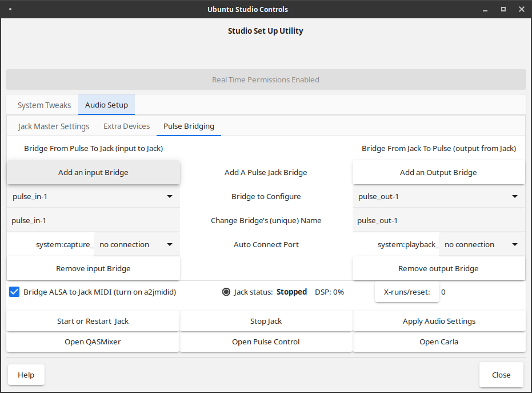Click Add an input Bridge
The width and height of the screenshot is (532, 393).
(x=93, y=172)
